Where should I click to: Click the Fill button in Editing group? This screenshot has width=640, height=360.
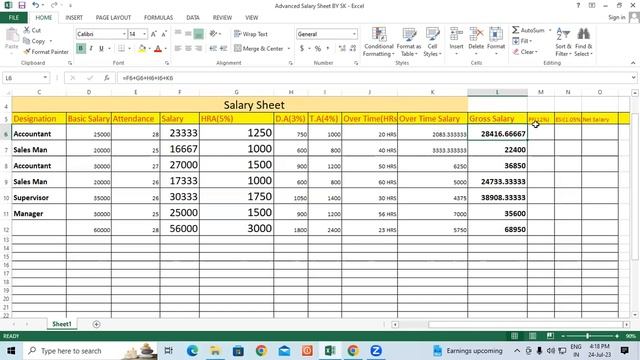pyautogui.click(x=521, y=41)
